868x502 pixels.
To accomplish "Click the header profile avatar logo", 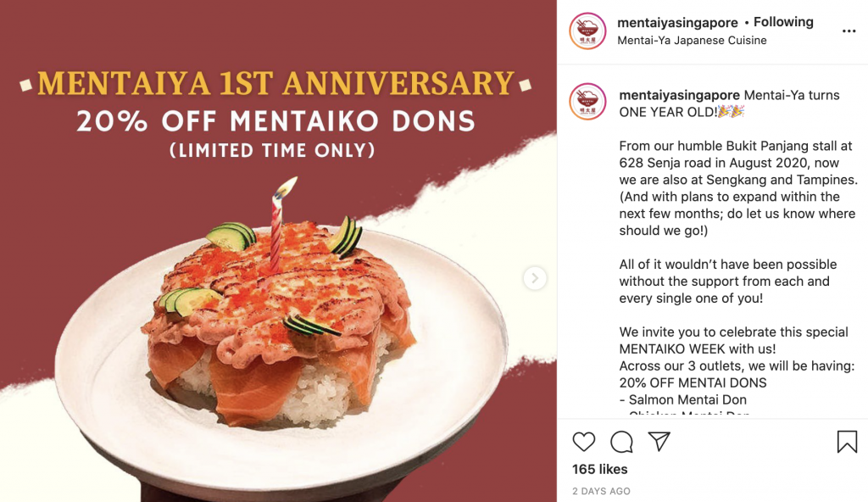I will pos(587,31).
